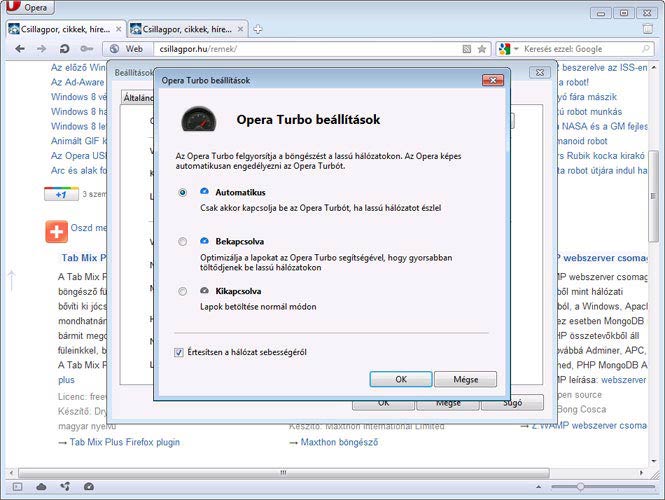The height and width of the screenshot is (500, 665).
Task: Click the Opera Turbo speedometer icon
Action: pos(198,119)
